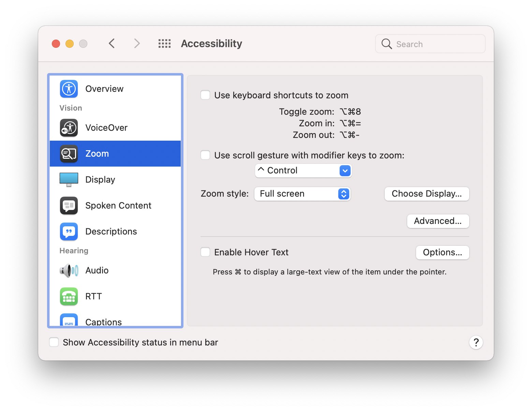Screen dimensions: 532x411
Task: Open help with the question mark button
Action: 476,342
